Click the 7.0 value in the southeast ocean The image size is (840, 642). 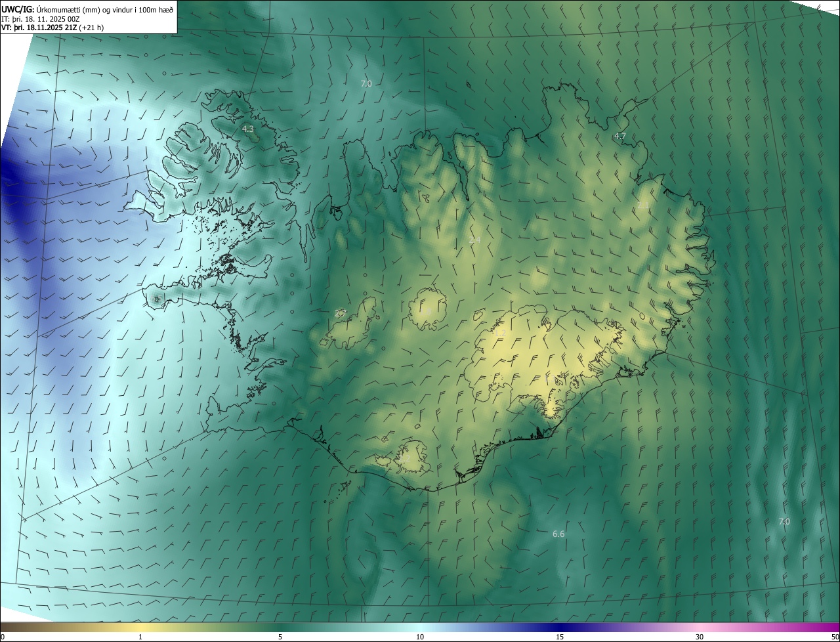pos(784,521)
